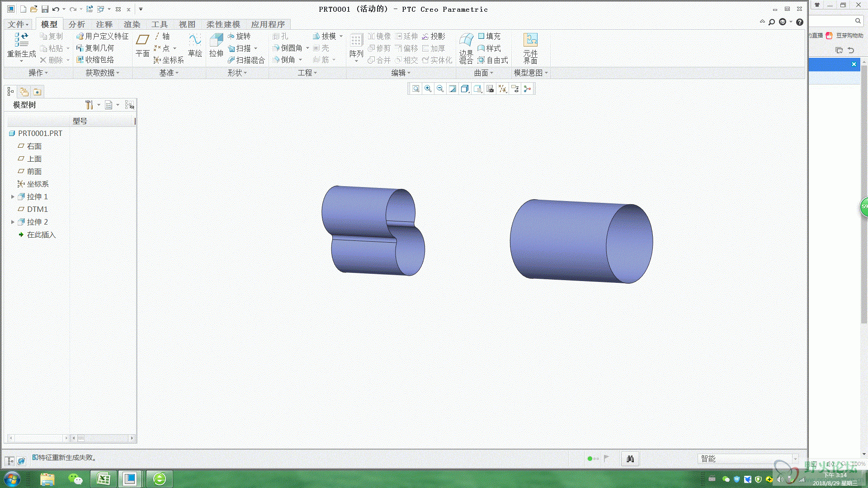868x488 pixels.
Task: Create a datum 轴 axis
Action: (x=162, y=36)
